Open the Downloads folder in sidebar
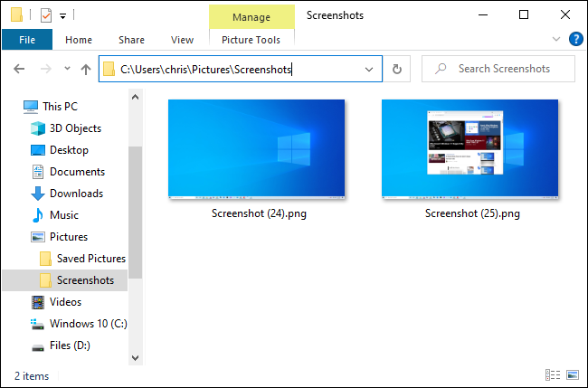The width and height of the screenshot is (588, 388). 67,194
